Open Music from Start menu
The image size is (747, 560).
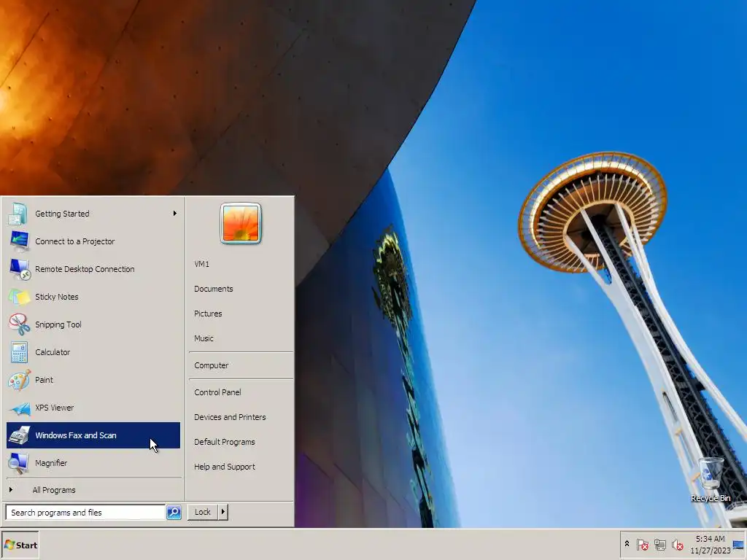tap(204, 338)
